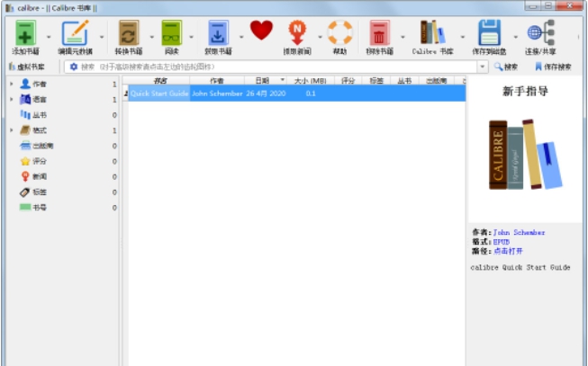Viewport: 588px width, 366px height.
Task: Click the Connect/share (连接/共享) globe icon
Action: (x=540, y=33)
